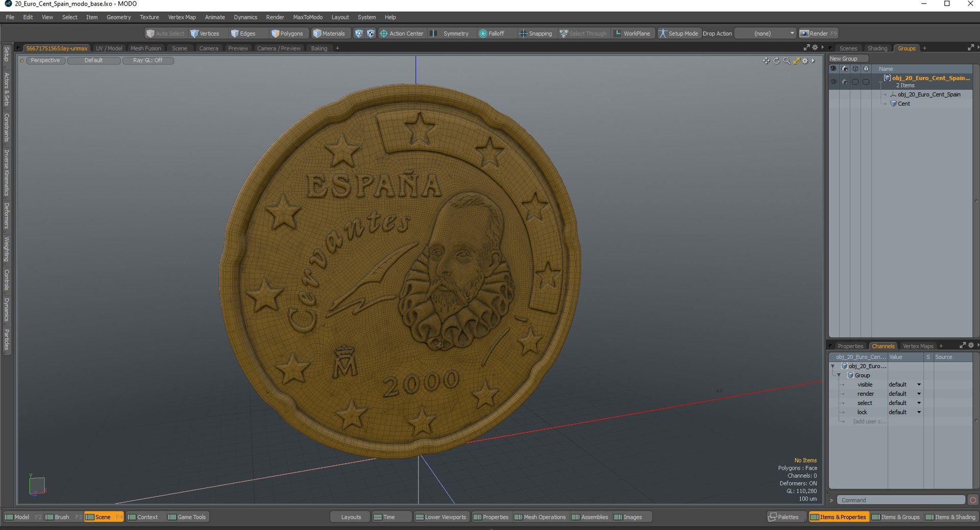Click the yellow viewport maximize arrows icon
Image resolution: width=980 pixels, height=530 pixels.
796,61
